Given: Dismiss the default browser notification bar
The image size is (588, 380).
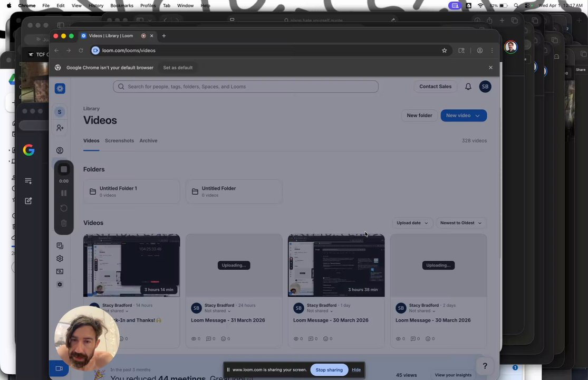Looking at the screenshot, I should (x=490, y=68).
